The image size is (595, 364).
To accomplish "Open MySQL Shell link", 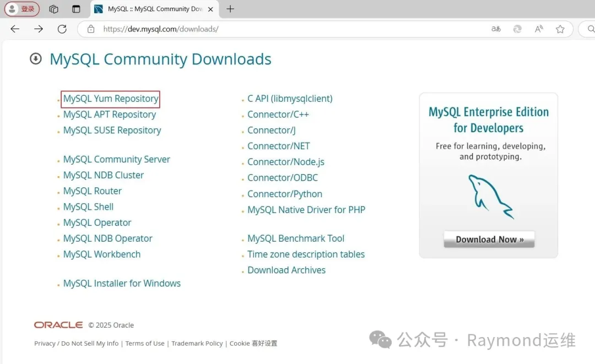I will pos(88,207).
